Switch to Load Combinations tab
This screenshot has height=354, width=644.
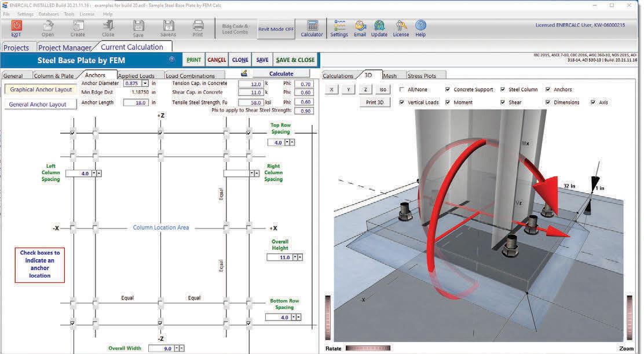(x=190, y=76)
